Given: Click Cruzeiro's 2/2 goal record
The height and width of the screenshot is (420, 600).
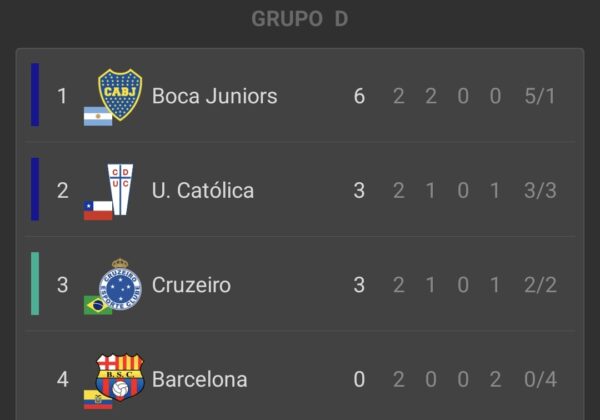Looking at the screenshot, I should tap(539, 285).
